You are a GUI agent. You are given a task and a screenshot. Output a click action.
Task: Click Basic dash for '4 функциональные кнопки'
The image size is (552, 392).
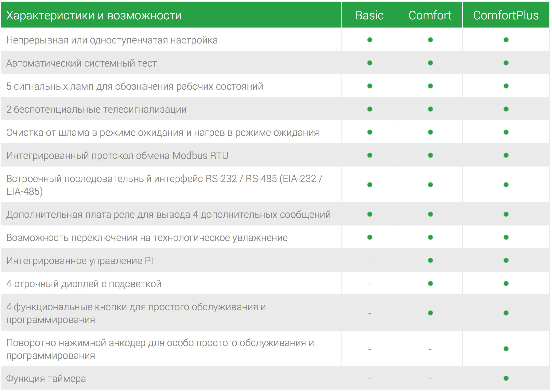(x=370, y=314)
